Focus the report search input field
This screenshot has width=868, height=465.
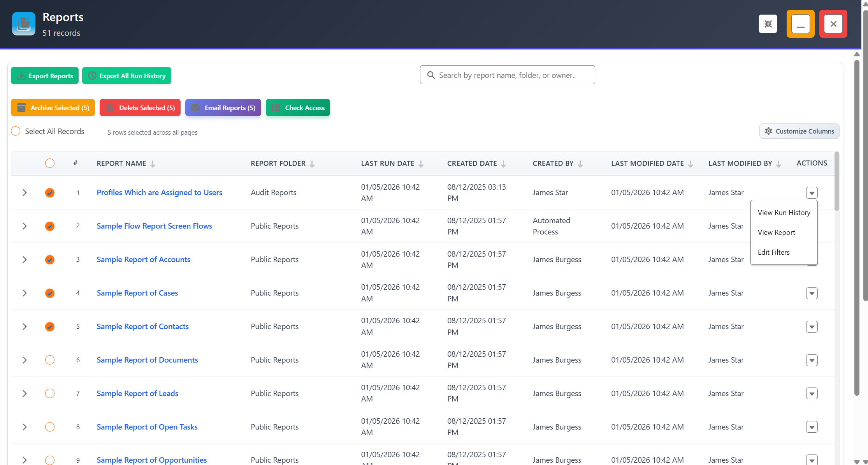pos(507,75)
